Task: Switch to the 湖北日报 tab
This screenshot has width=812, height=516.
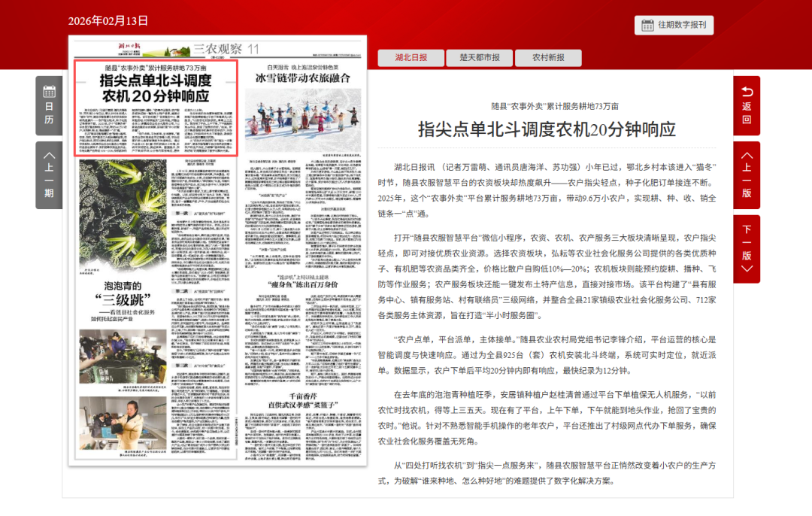Action: pos(411,57)
